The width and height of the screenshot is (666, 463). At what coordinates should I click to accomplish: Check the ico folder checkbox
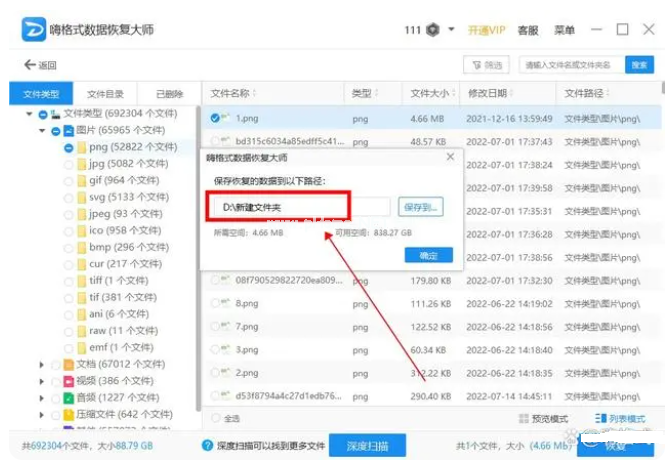(68, 232)
